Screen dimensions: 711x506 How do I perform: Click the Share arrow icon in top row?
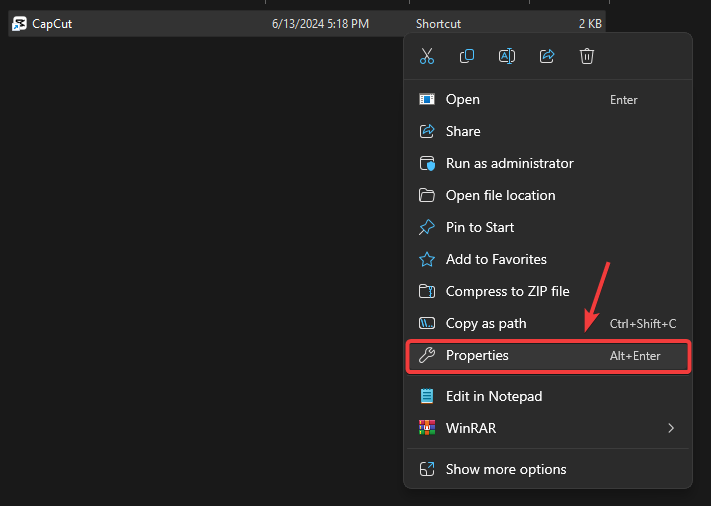pyautogui.click(x=547, y=56)
